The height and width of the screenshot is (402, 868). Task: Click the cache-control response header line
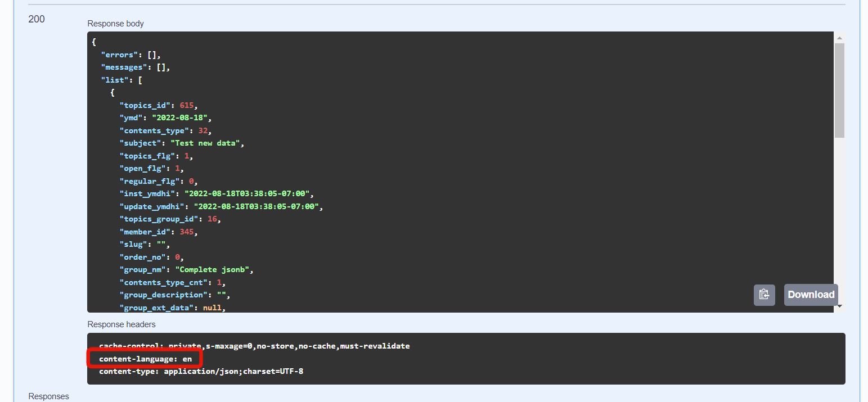254,346
